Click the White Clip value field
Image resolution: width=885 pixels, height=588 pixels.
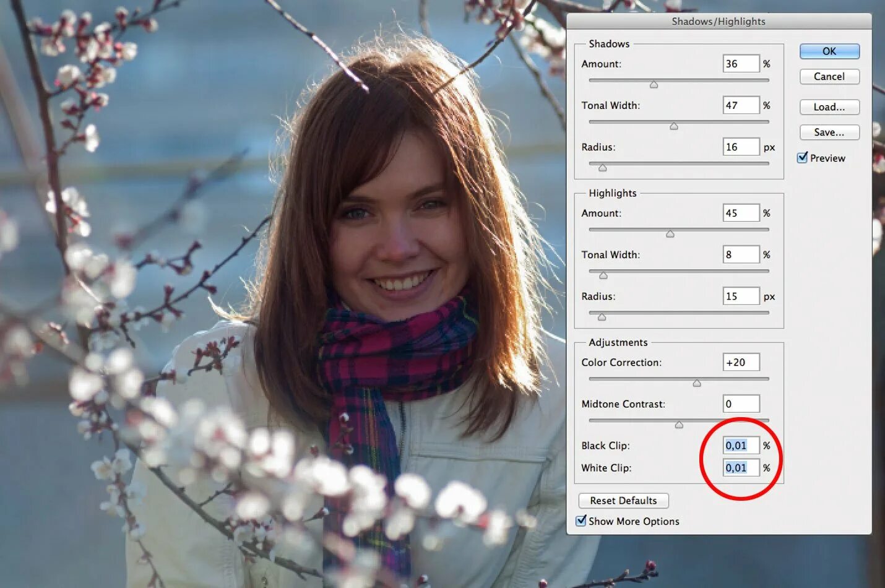[741, 467]
